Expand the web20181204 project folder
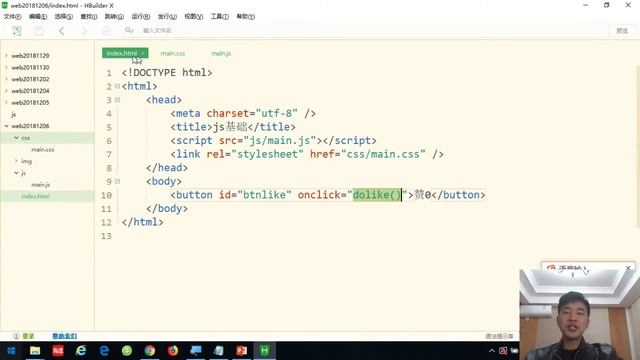 click(7, 91)
